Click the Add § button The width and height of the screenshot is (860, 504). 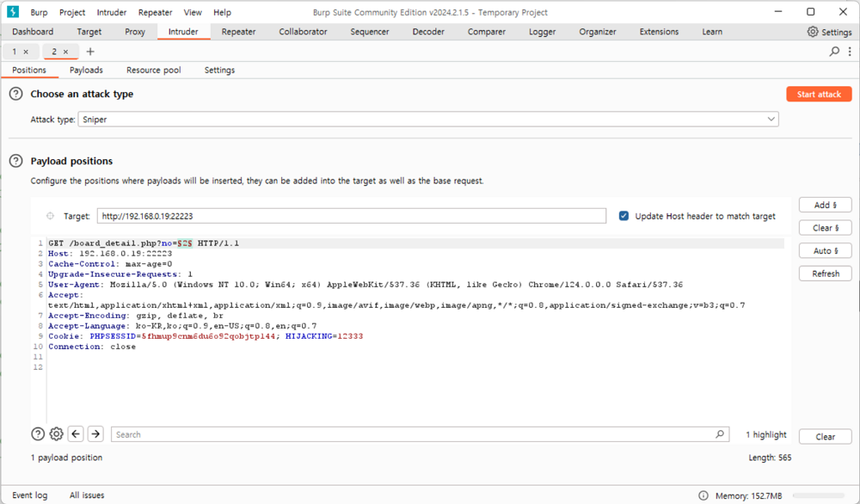pyautogui.click(x=825, y=205)
